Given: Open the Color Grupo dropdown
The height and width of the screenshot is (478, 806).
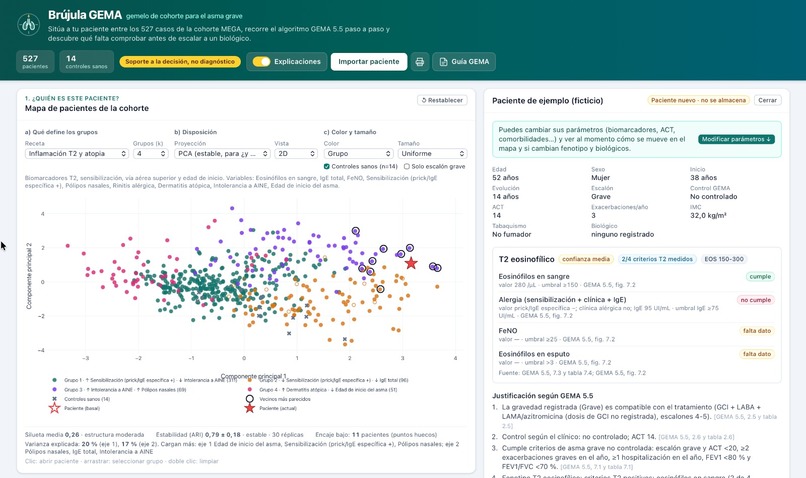Looking at the screenshot, I should (358, 154).
